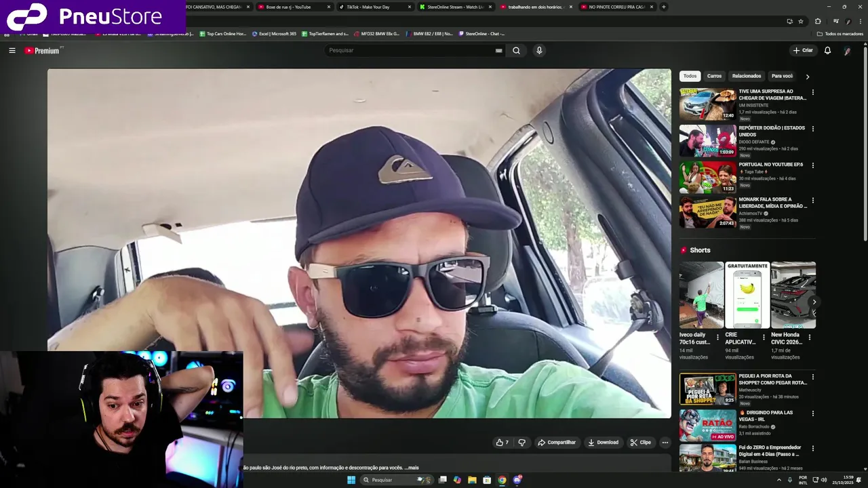Click the magnifier search button
The image size is (868, 488).
click(516, 50)
